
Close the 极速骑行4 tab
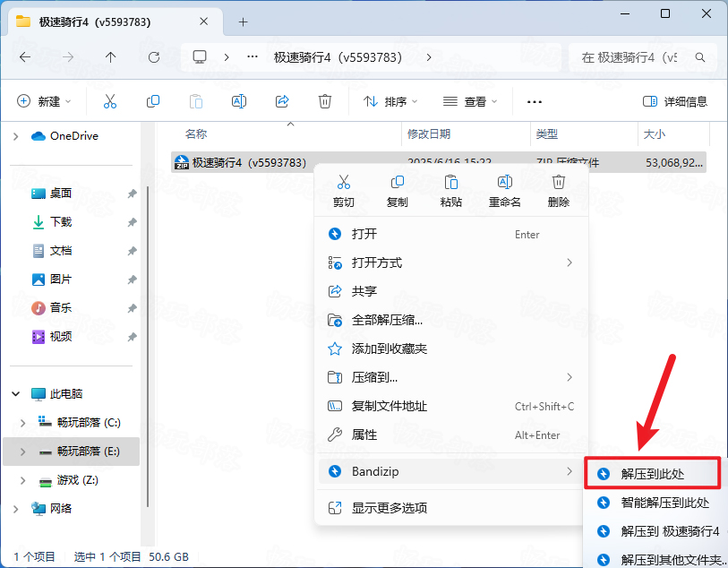pos(203,22)
